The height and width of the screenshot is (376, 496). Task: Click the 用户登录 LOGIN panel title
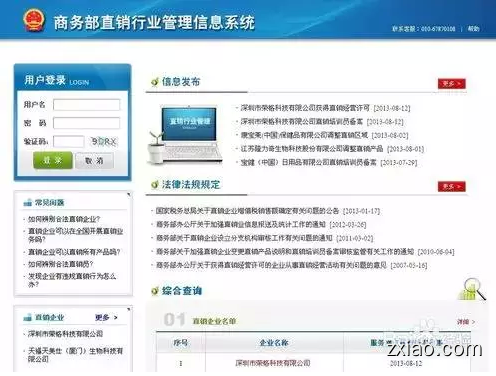[x=57, y=80]
